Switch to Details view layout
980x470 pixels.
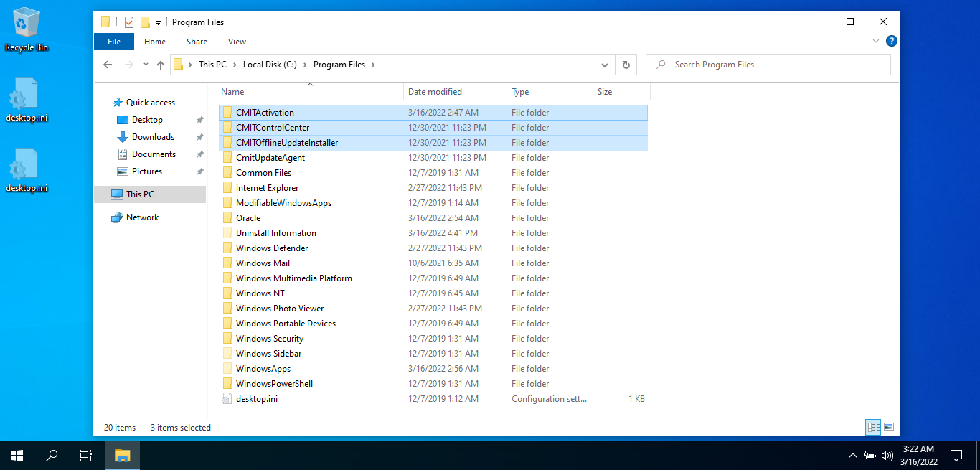[873, 427]
